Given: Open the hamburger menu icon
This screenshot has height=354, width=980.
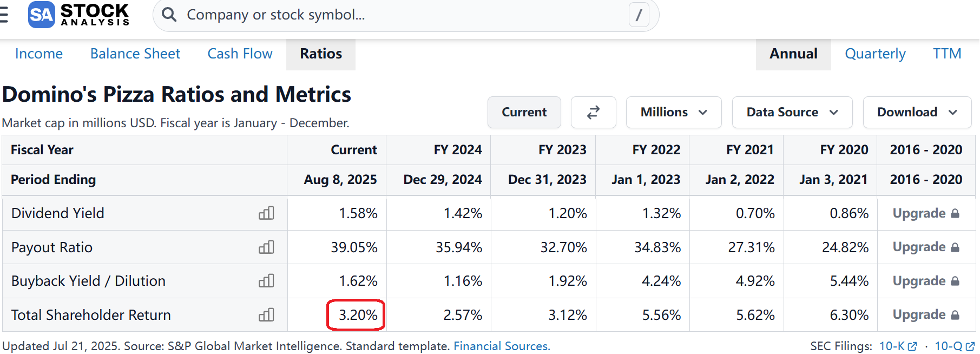Looking at the screenshot, I should (x=4, y=15).
